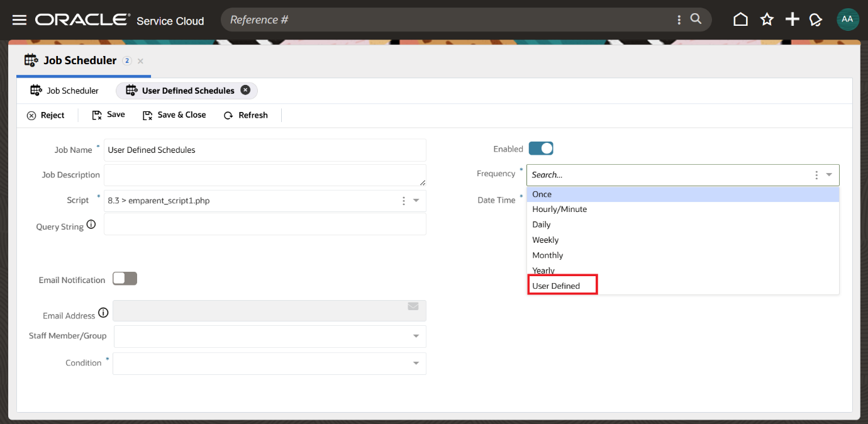Open the AA user avatar menu
Screen dimensions: 868x424
(x=847, y=20)
